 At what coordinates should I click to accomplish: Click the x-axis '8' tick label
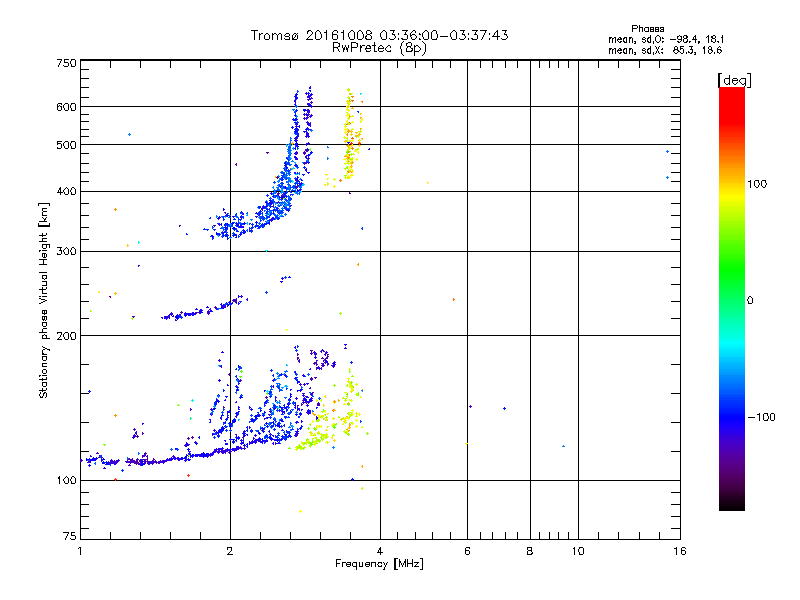tap(530, 551)
